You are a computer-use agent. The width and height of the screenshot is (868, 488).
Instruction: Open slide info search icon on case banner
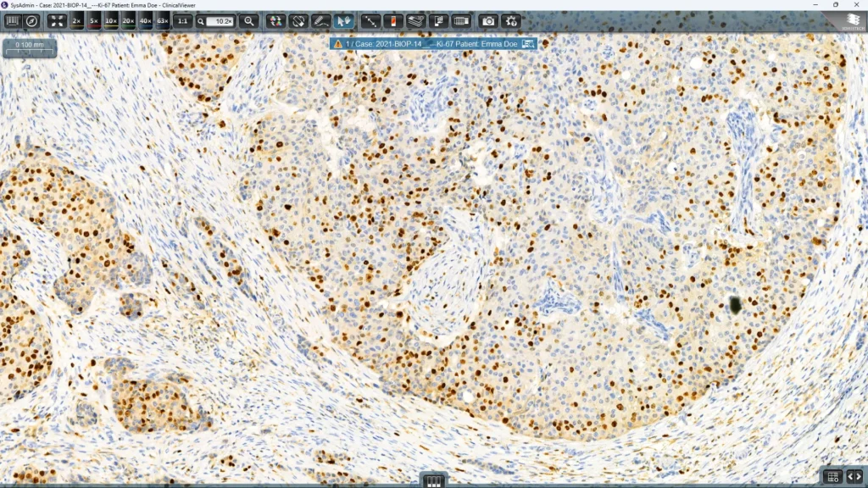[528, 44]
